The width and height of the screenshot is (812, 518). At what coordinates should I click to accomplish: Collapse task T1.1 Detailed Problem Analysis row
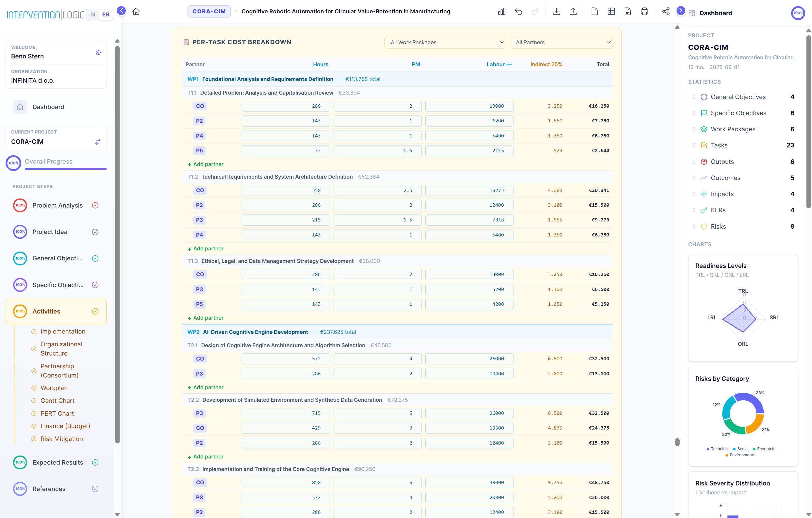point(397,93)
